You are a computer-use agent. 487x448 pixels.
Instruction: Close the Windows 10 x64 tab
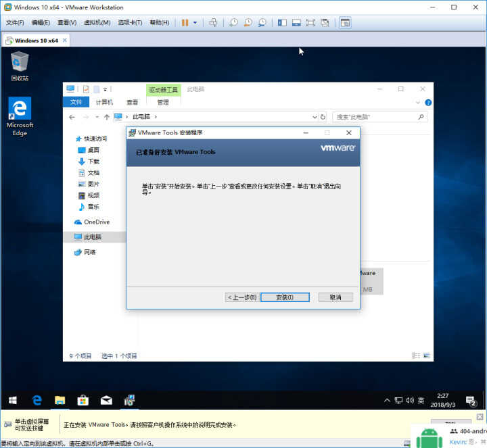(x=65, y=41)
